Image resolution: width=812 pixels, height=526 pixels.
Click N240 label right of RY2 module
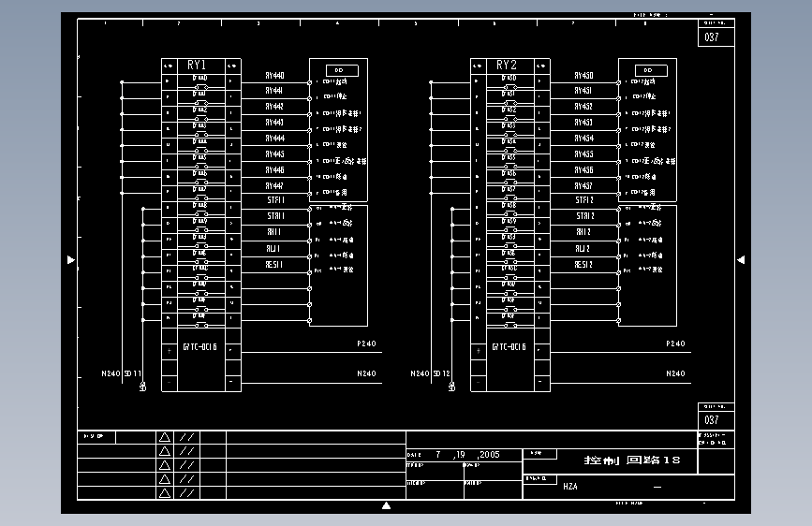coord(676,373)
